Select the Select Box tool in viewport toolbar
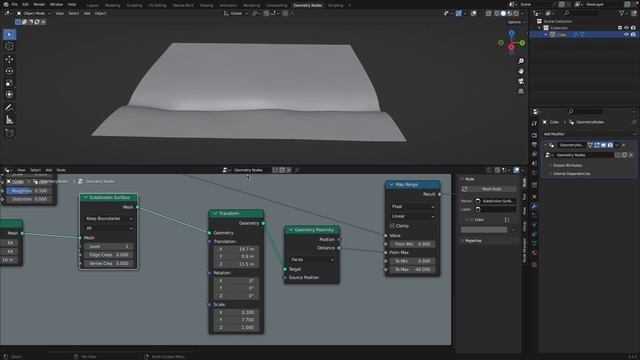The image size is (640, 360). [9, 35]
